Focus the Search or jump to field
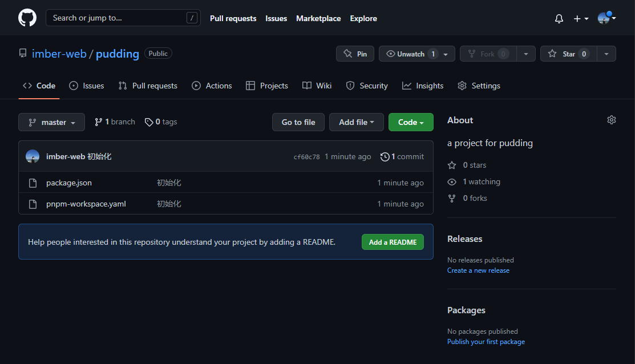The height and width of the screenshot is (364, 635). (123, 18)
